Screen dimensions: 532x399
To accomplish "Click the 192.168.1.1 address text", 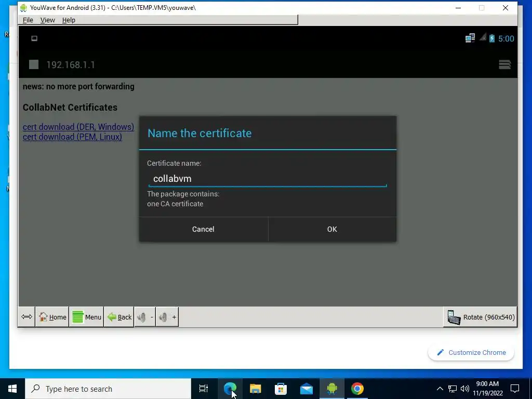I will (71, 65).
